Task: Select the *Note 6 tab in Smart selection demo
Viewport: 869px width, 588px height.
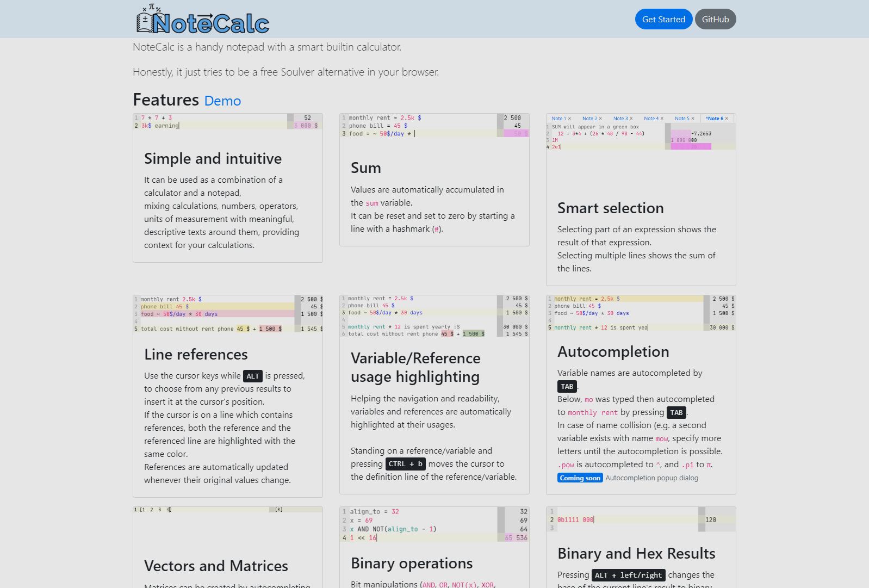Action: (x=714, y=118)
